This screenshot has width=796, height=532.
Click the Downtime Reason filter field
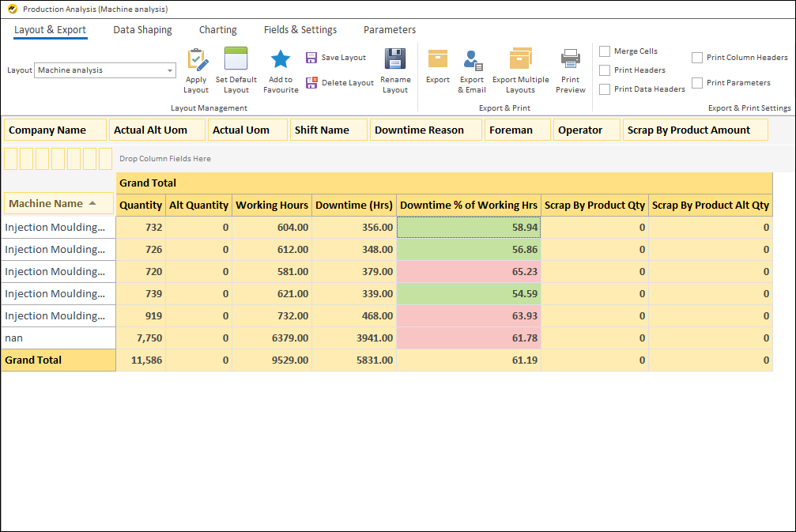(425, 130)
